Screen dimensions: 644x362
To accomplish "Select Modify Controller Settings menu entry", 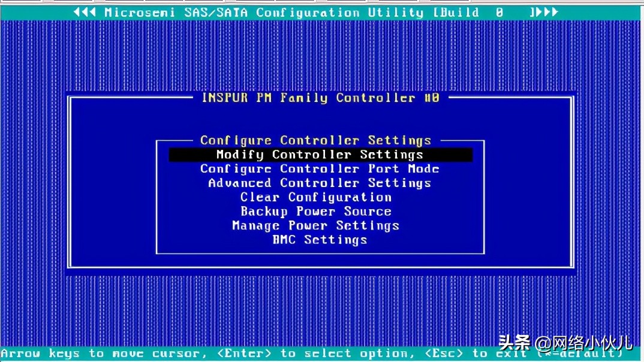I will tap(320, 155).
